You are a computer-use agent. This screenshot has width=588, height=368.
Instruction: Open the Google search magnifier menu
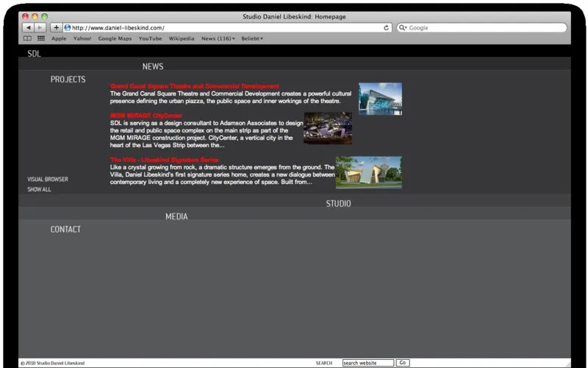click(x=403, y=28)
